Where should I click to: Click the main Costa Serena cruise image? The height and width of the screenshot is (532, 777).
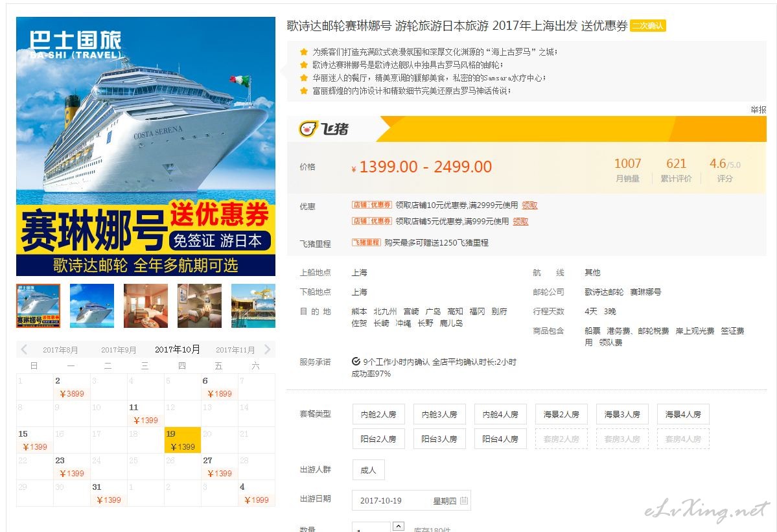(146, 146)
